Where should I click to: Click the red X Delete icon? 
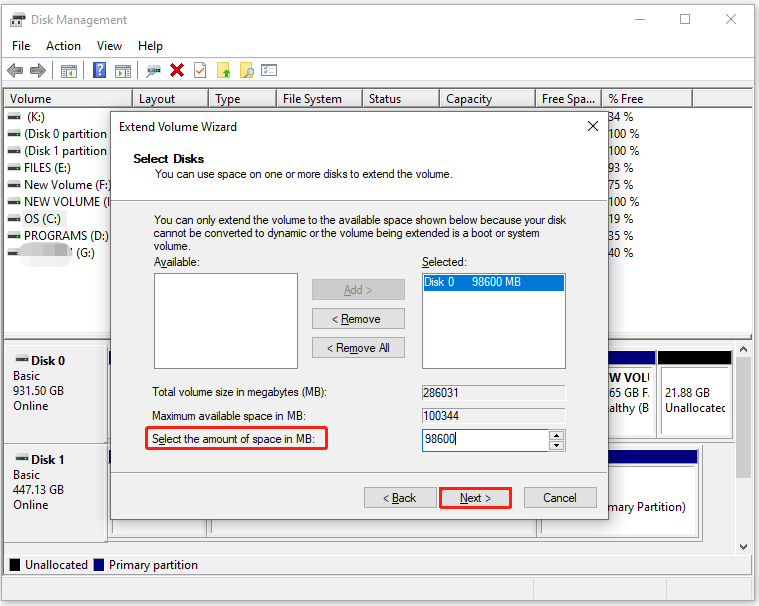[177, 71]
